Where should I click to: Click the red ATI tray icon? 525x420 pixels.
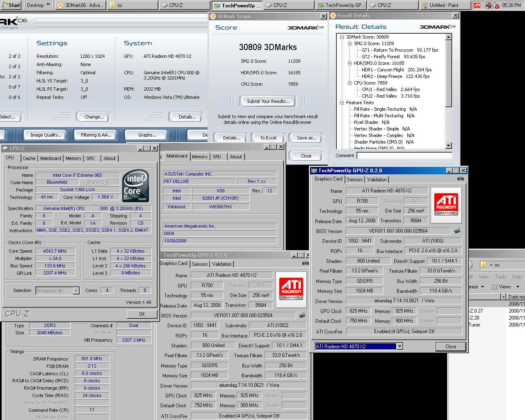click(x=477, y=5)
